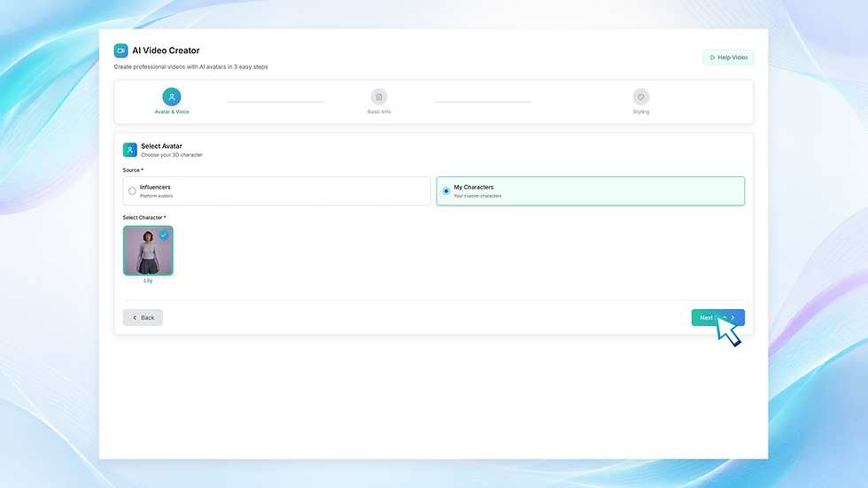Select the Lily character thumbnail
Image resolution: width=868 pixels, height=488 pixels.
(148, 251)
